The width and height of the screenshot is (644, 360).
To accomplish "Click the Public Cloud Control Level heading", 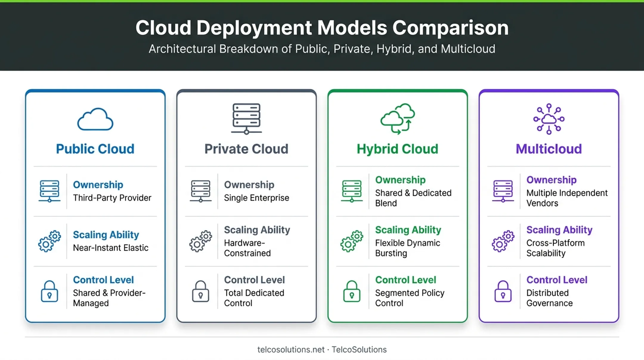I will click(103, 280).
